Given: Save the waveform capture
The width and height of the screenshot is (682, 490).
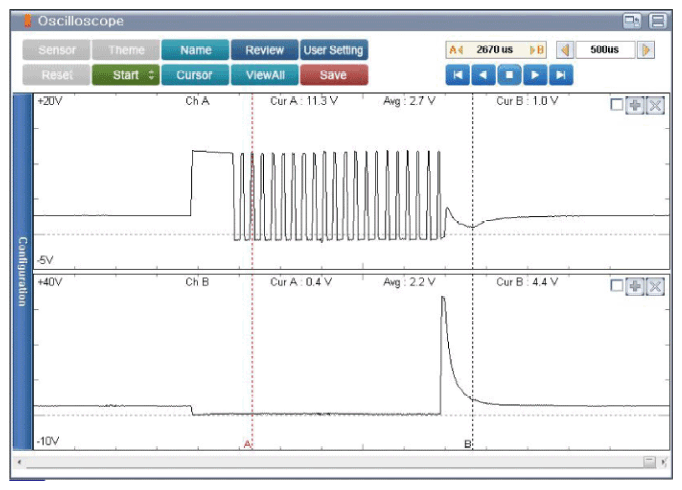Looking at the screenshot, I should [x=334, y=75].
